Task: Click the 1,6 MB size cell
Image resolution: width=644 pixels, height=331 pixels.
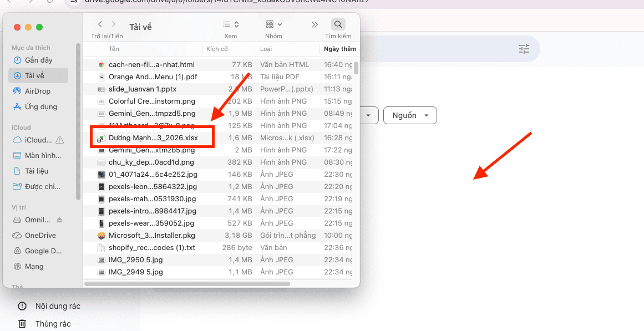Action: click(x=240, y=138)
